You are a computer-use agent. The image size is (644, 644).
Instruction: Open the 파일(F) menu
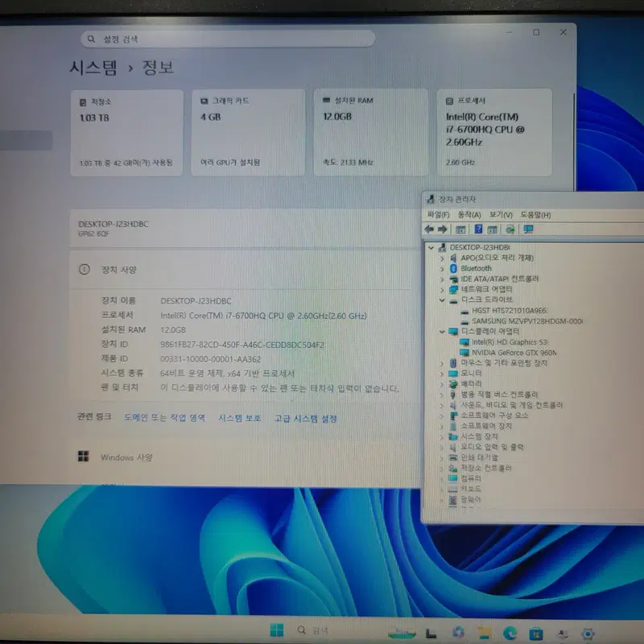coord(438,215)
